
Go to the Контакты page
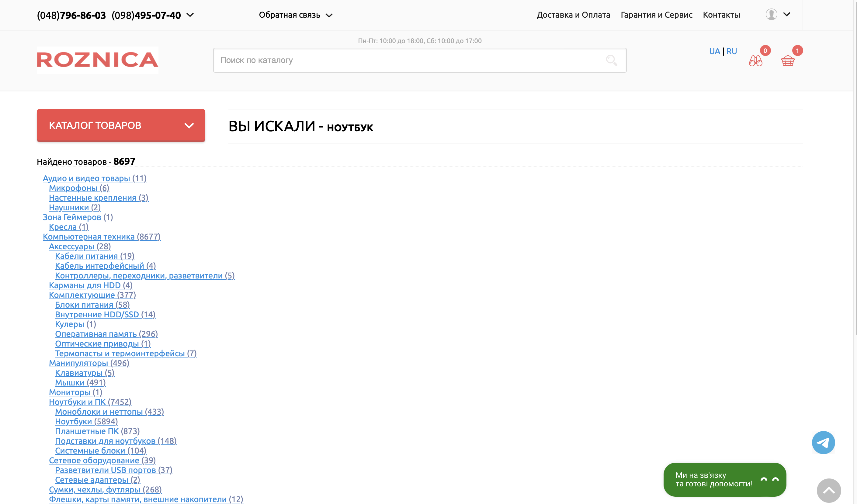click(x=721, y=15)
